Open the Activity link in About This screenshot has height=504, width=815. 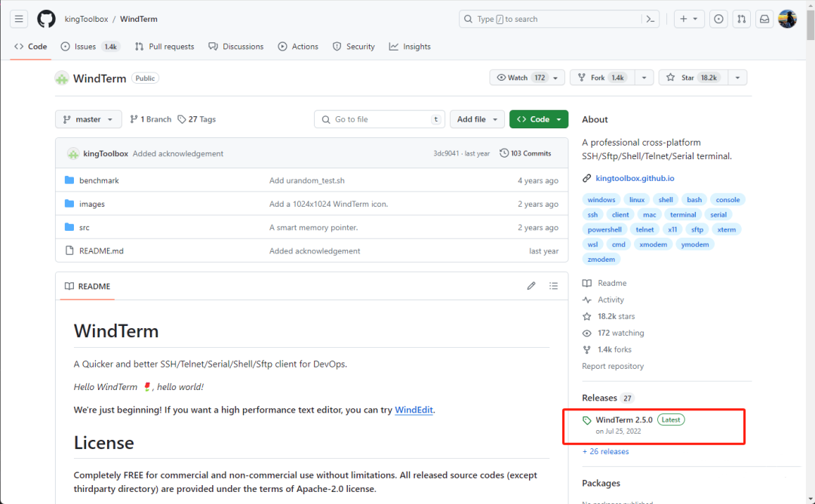[610, 300]
